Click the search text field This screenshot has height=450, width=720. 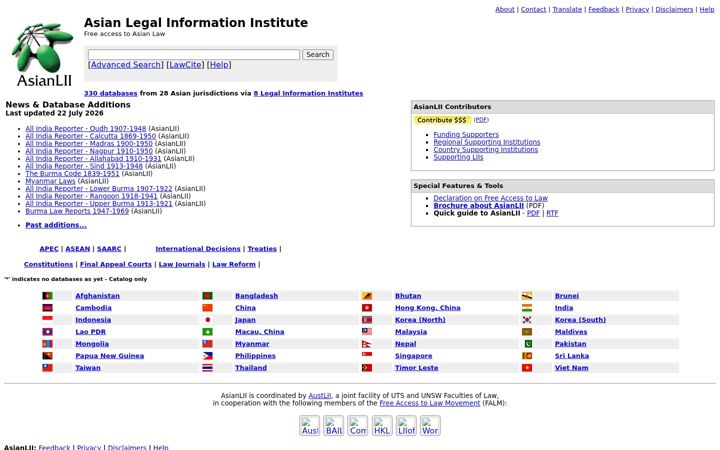pos(194,54)
